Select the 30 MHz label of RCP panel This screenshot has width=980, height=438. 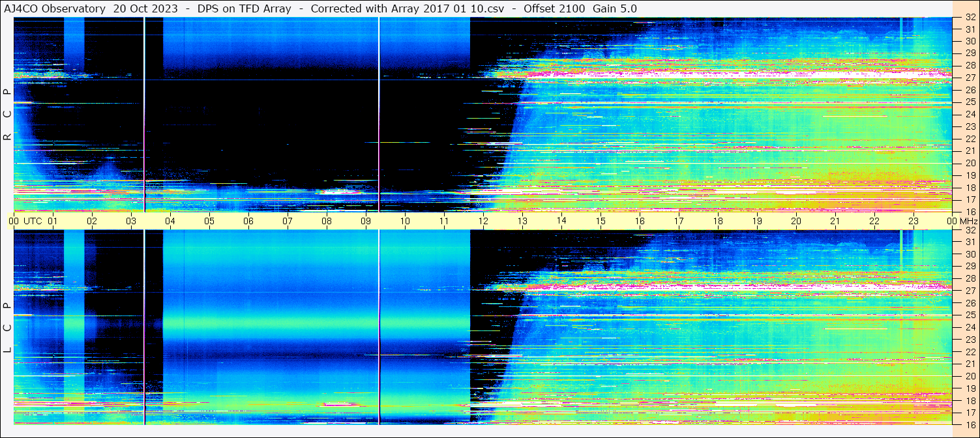pyautogui.click(x=970, y=40)
